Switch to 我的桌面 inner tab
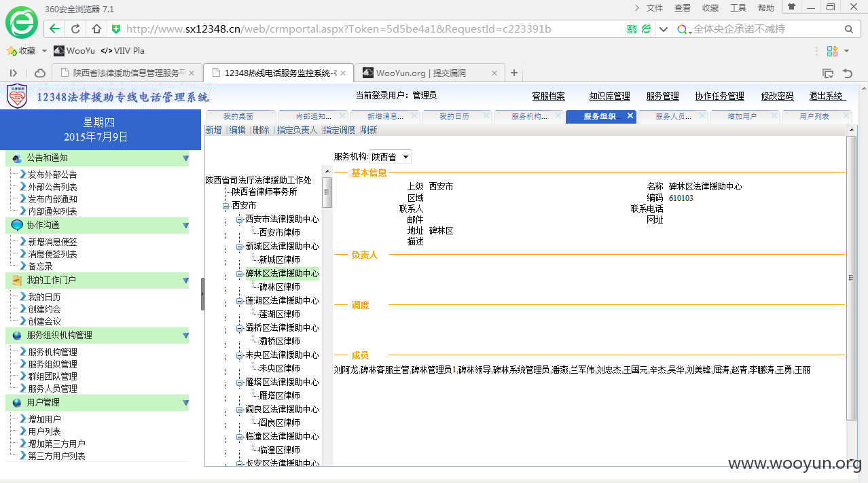Image resolution: width=868 pixels, height=483 pixels. point(238,117)
